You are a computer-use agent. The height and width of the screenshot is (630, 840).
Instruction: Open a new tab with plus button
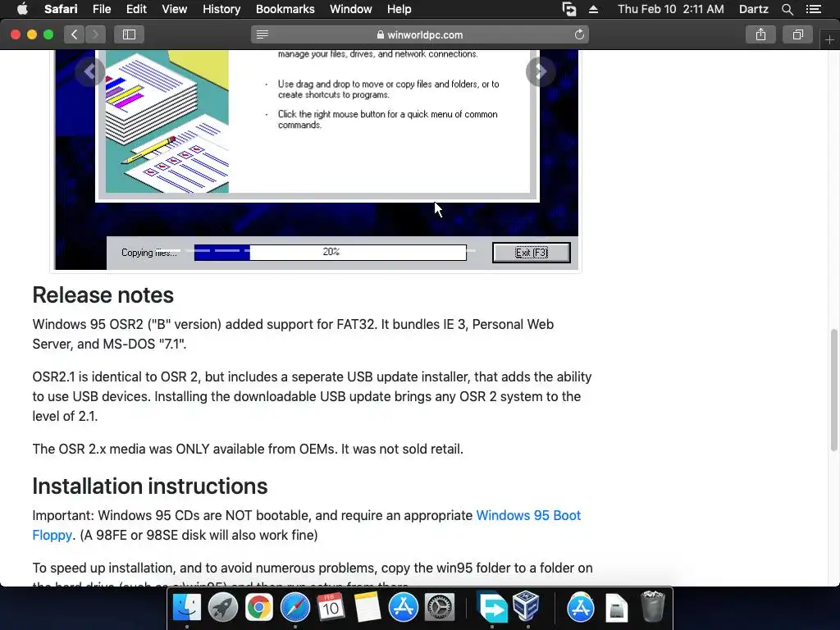click(x=829, y=39)
